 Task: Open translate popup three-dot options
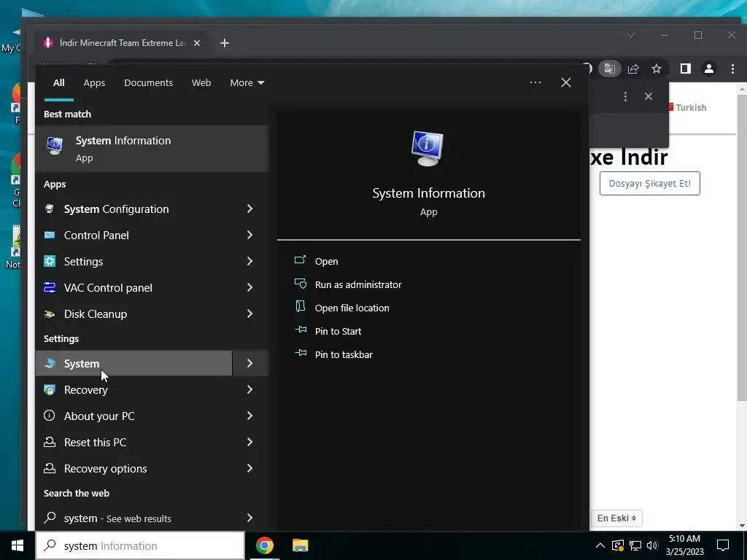pyautogui.click(x=625, y=97)
